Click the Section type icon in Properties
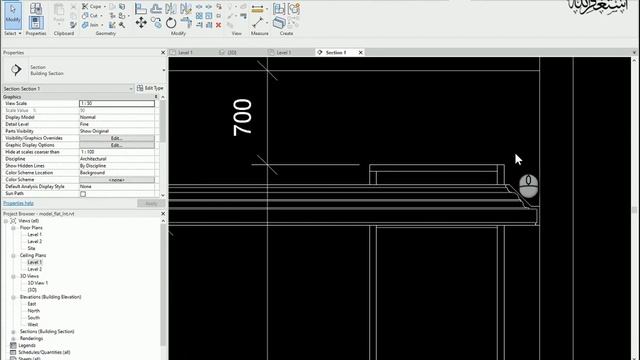Image resolution: width=640 pixels, height=360 pixels. click(16, 70)
